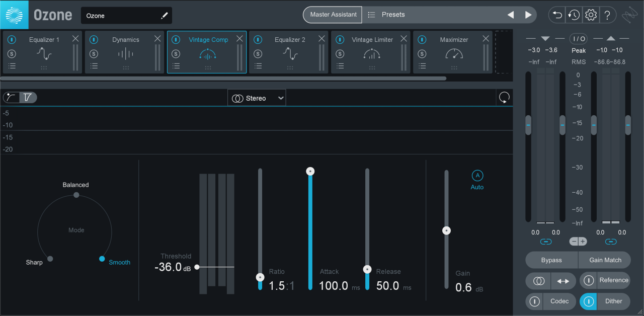Open Dynamics module presets list
The width and height of the screenshot is (644, 316).
click(94, 66)
